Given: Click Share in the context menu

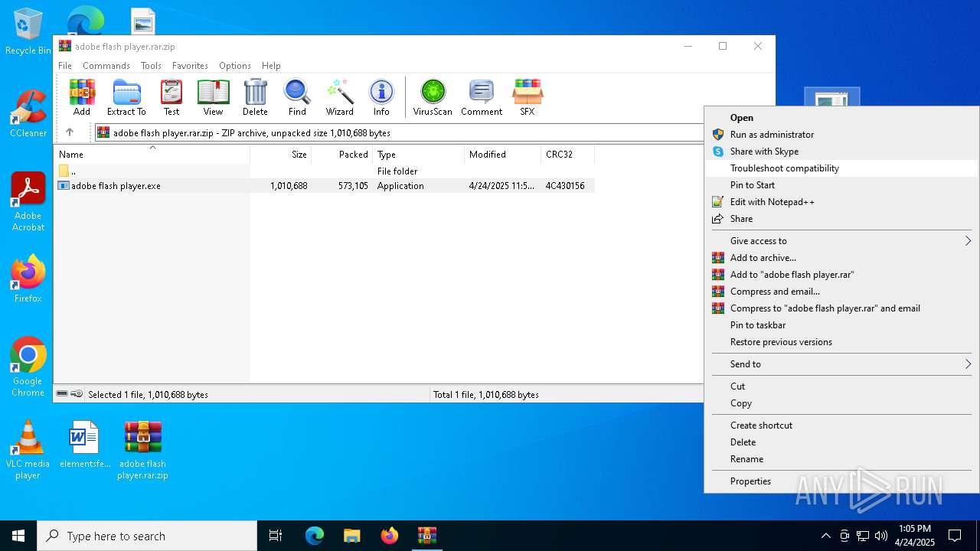Looking at the screenshot, I should pyautogui.click(x=841, y=218).
